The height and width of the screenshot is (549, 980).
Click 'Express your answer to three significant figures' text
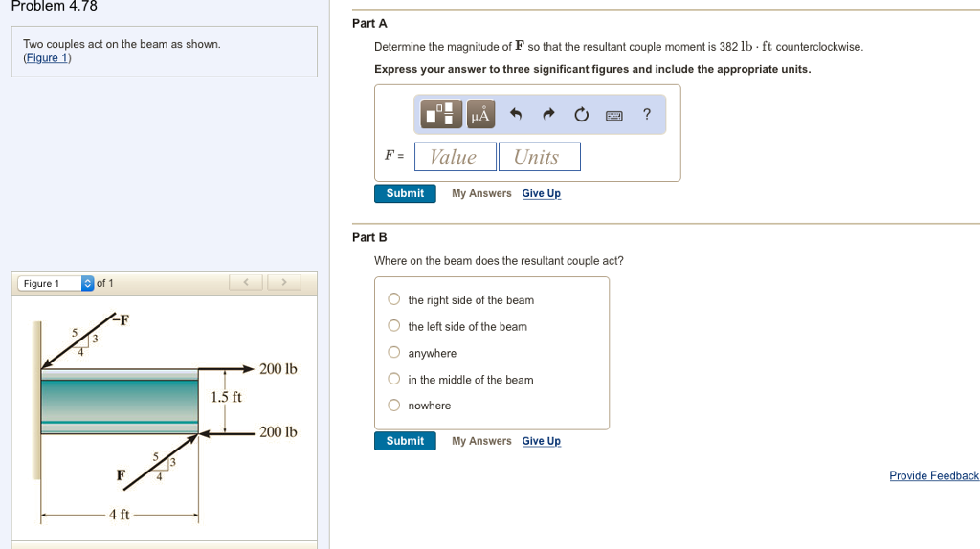tap(592, 69)
